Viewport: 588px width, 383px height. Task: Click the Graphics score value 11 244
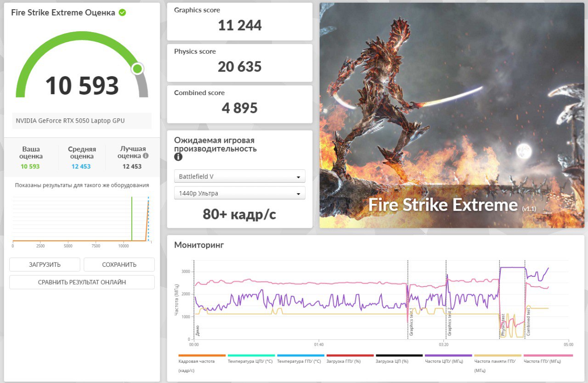(240, 25)
